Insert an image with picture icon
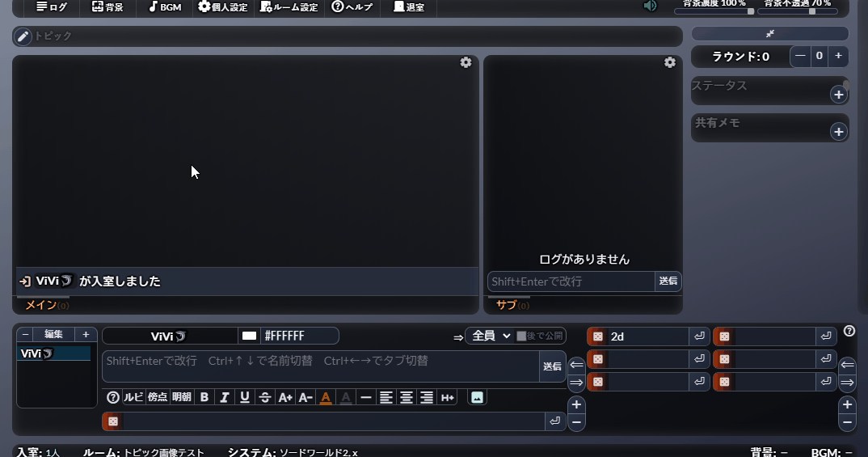 click(x=477, y=398)
